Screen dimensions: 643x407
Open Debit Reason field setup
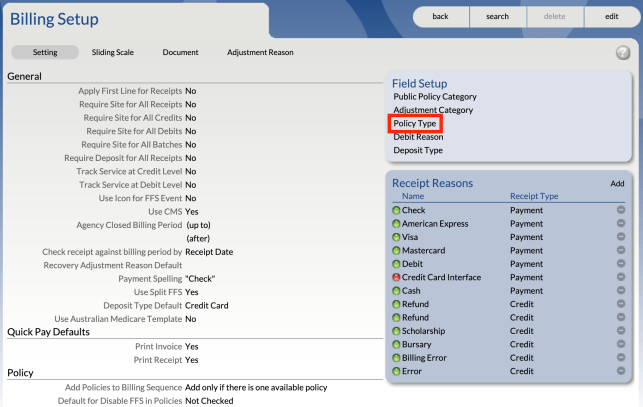[418, 137]
